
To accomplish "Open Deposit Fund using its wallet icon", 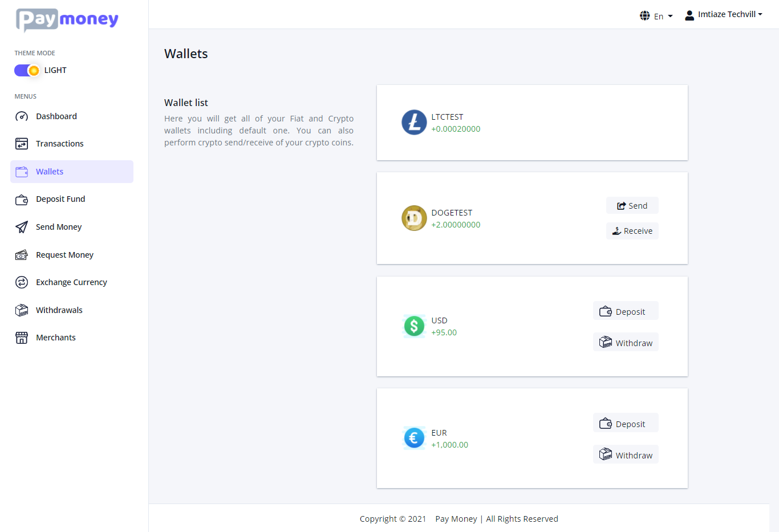I will point(21,198).
